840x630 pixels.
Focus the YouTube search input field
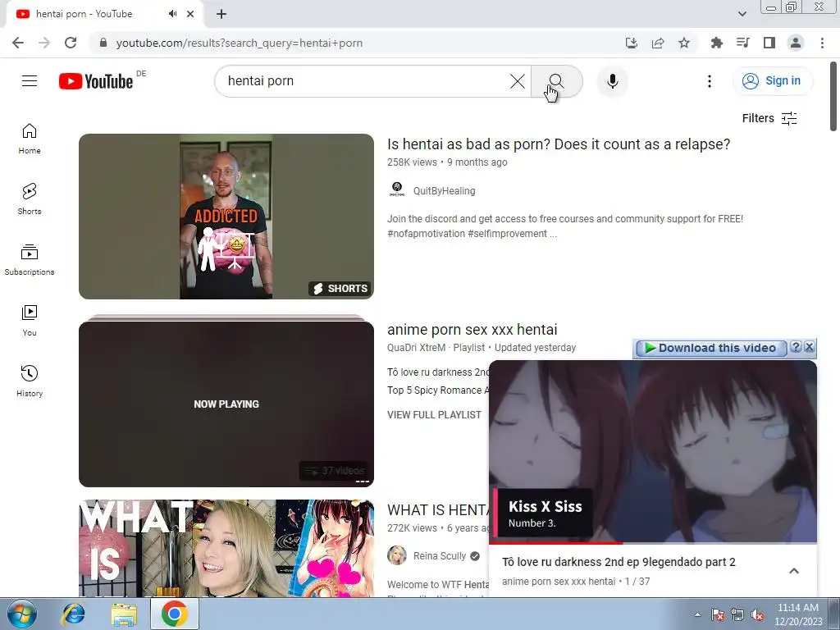(x=364, y=81)
